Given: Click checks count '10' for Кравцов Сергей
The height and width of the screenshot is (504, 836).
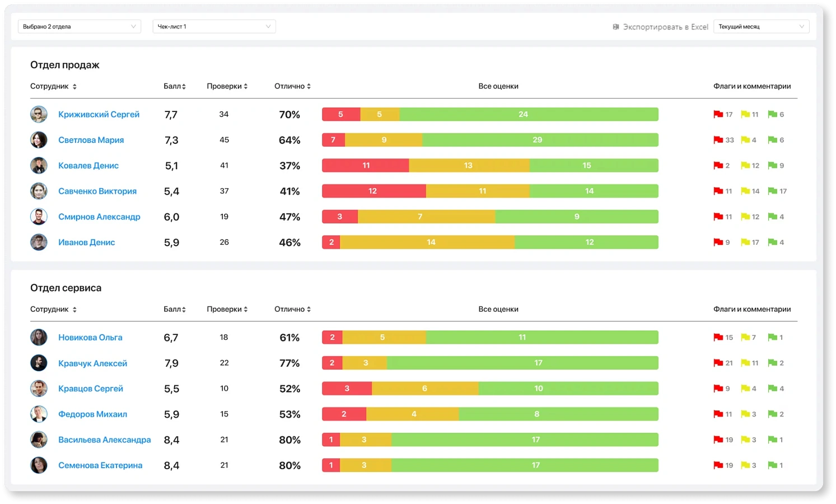Looking at the screenshot, I should pyautogui.click(x=224, y=388).
